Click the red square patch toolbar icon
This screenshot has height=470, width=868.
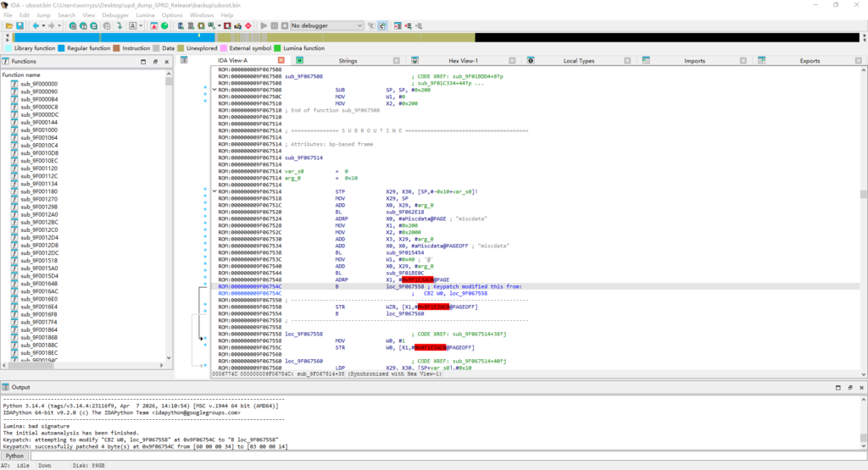pyautogui.click(x=227, y=26)
